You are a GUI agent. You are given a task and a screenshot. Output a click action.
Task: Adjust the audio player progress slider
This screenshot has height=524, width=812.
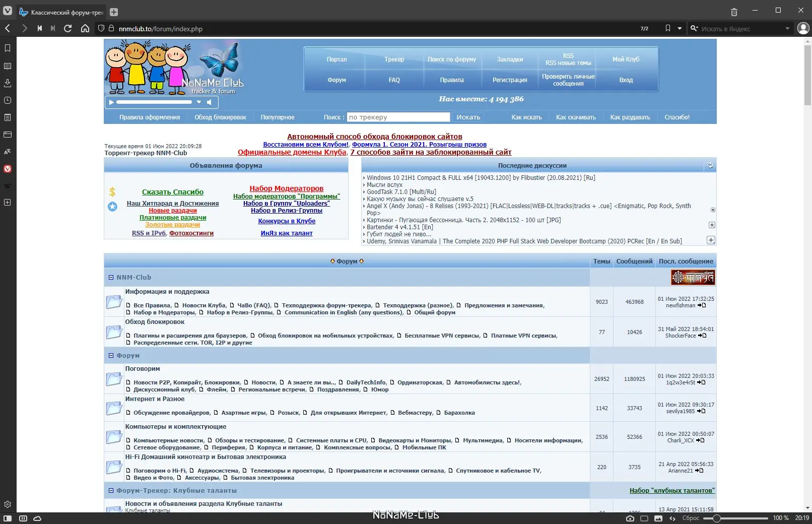154,102
